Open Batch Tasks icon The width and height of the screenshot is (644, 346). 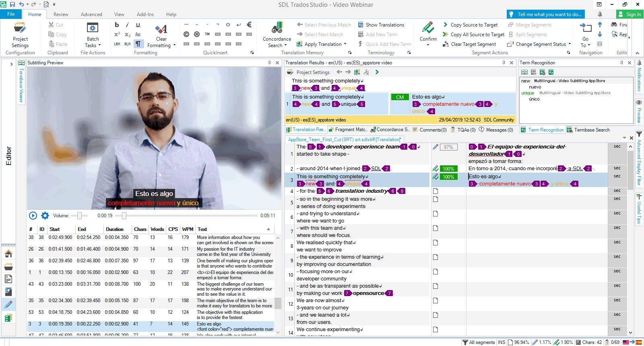pos(93,28)
